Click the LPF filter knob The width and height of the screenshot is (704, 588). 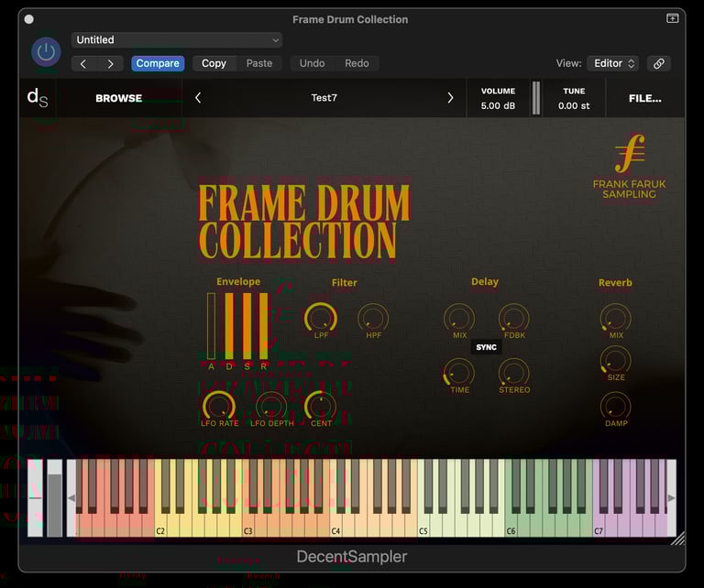coord(321,318)
